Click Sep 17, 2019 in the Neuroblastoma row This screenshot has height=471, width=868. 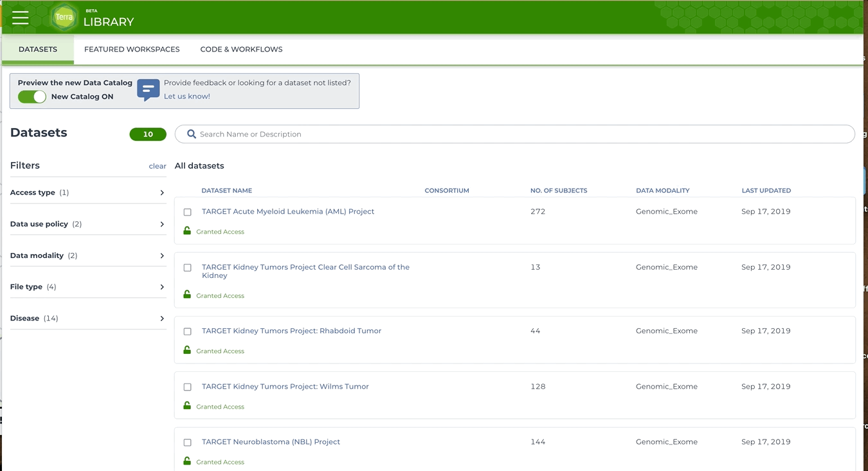click(766, 441)
